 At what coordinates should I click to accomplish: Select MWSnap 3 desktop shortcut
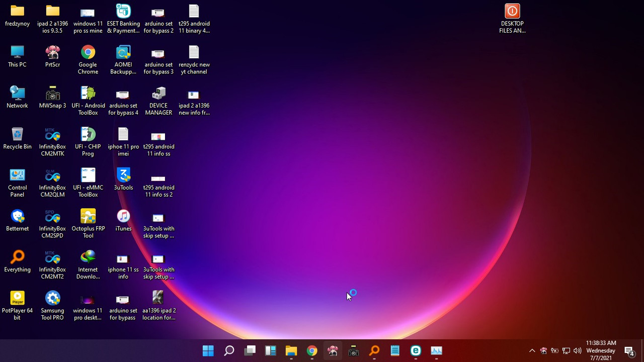[x=53, y=98]
